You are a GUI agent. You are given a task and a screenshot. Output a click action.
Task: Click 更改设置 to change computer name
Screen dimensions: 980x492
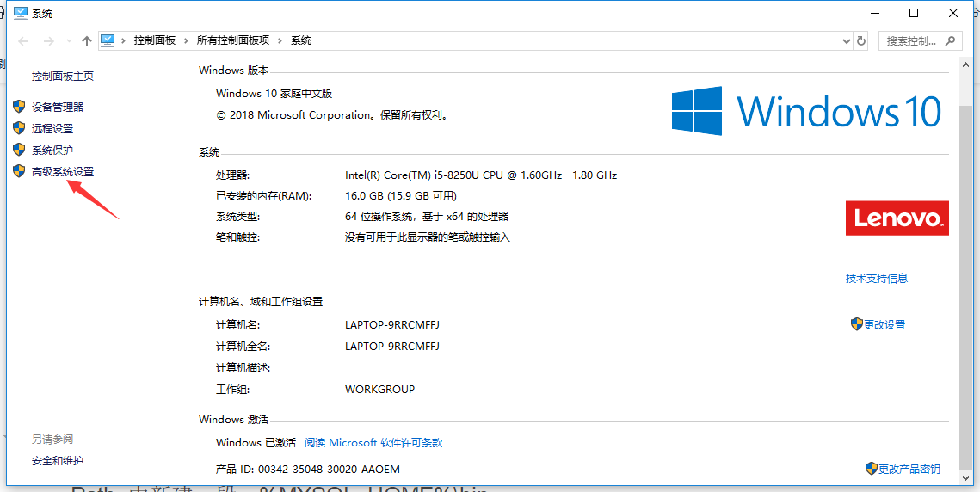pos(884,325)
